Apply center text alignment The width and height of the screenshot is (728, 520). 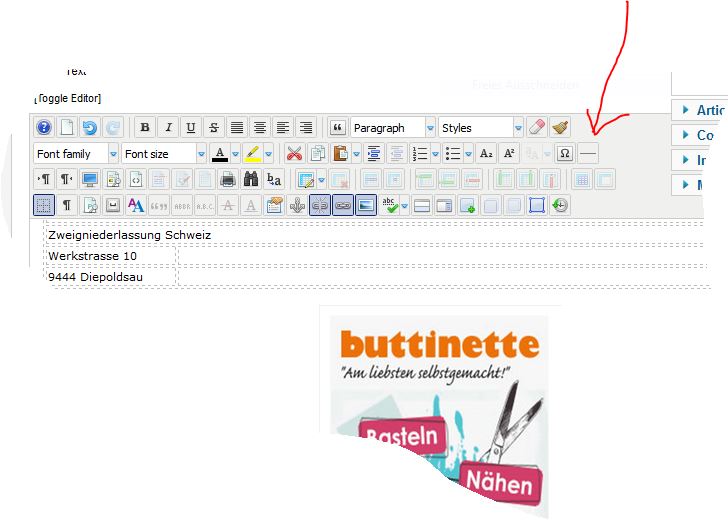(x=260, y=127)
